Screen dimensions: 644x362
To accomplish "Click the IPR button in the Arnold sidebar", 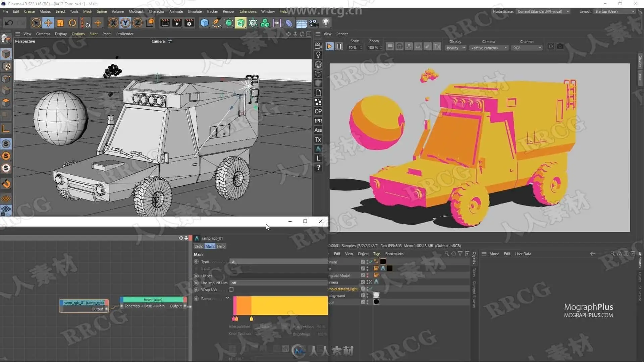I will coord(318,121).
